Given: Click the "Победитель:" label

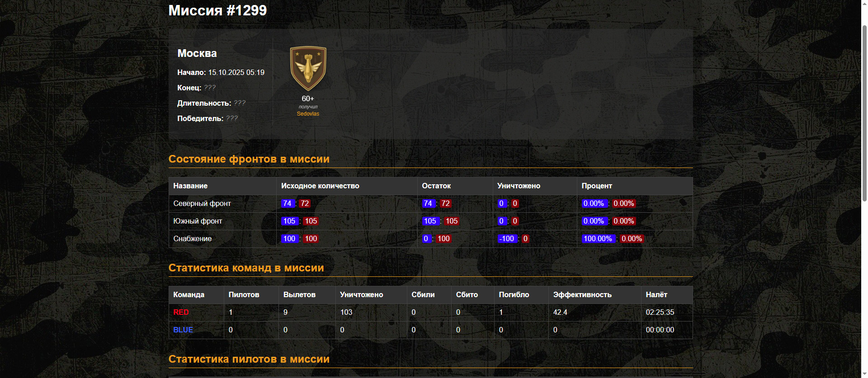Looking at the screenshot, I should [x=200, y=118].
